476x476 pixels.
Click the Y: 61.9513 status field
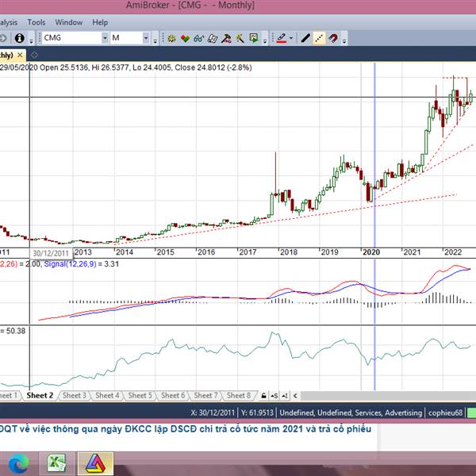[257, 413]
